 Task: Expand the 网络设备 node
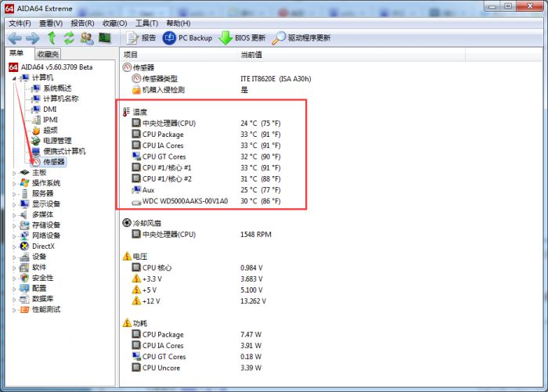(14, 236)
